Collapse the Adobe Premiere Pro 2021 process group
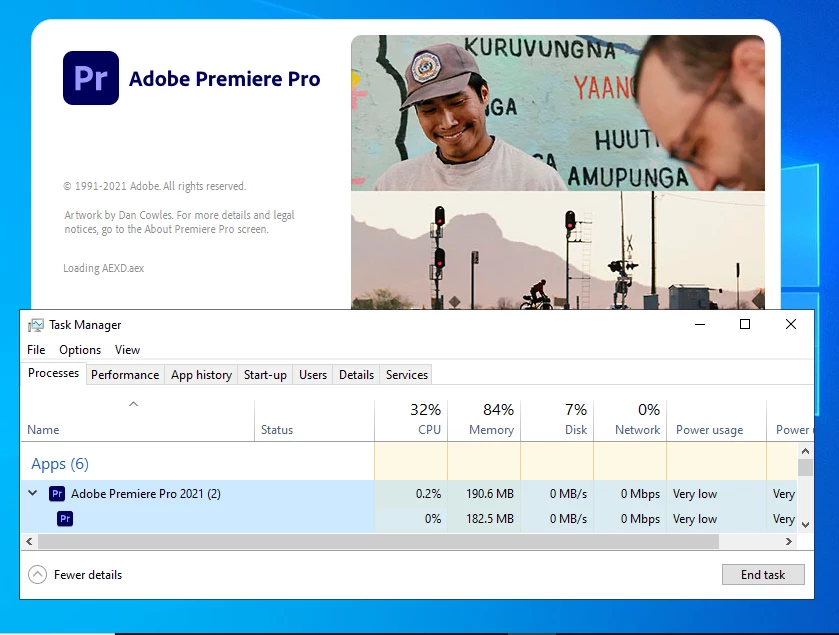Viewport: 839px width, 635px height. (x=33, y=493)
